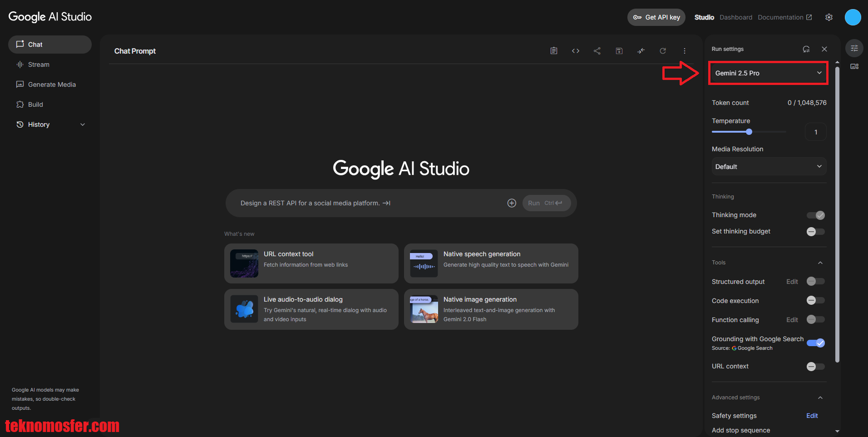Switch to the Studio tab
868x437 pixels.
pyautogui.click(x=704, y=17)
